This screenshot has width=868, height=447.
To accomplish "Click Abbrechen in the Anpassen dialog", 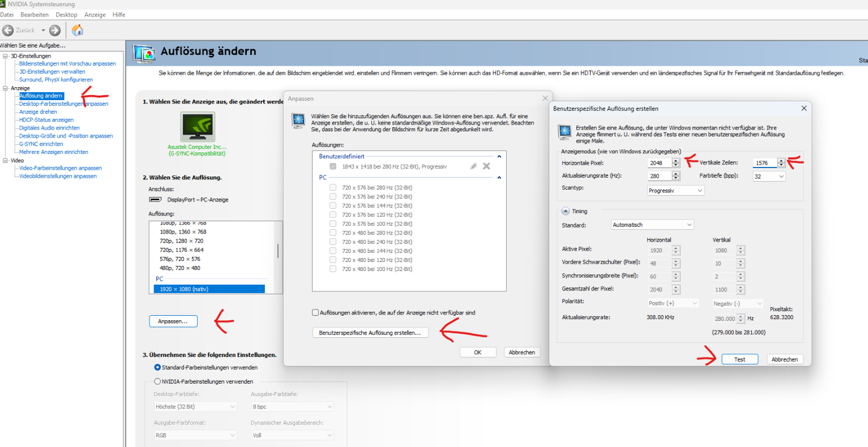I will [x=521, y=352].
